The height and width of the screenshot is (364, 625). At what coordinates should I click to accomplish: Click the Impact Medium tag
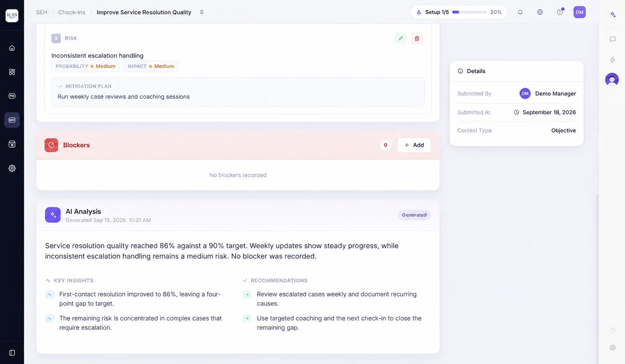pyautogui.click(x=151, y=66)
